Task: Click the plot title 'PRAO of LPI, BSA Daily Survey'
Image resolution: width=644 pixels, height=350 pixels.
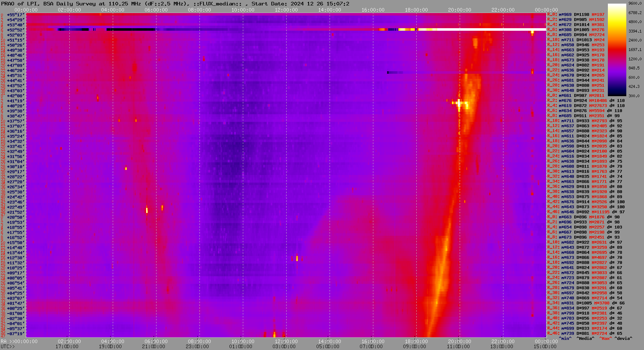Action: 49,4
